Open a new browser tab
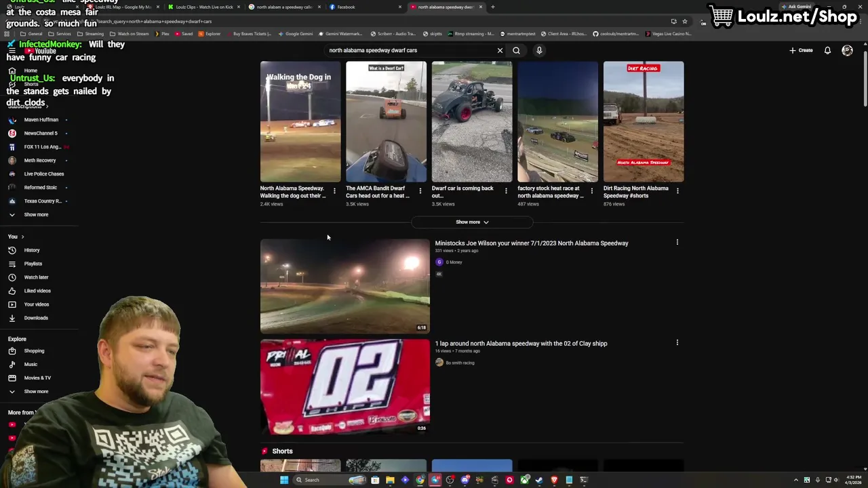 tap(492, 7)
